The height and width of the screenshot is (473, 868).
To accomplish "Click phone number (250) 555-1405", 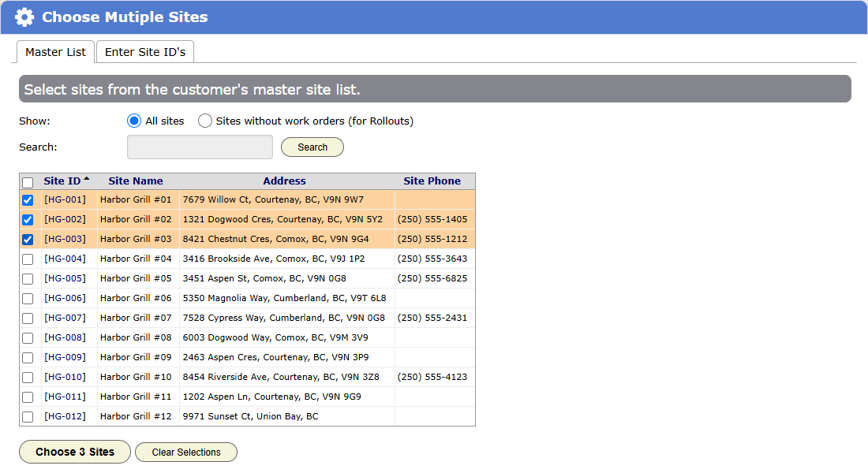I will pyautogui.click(x=432, y=219).
